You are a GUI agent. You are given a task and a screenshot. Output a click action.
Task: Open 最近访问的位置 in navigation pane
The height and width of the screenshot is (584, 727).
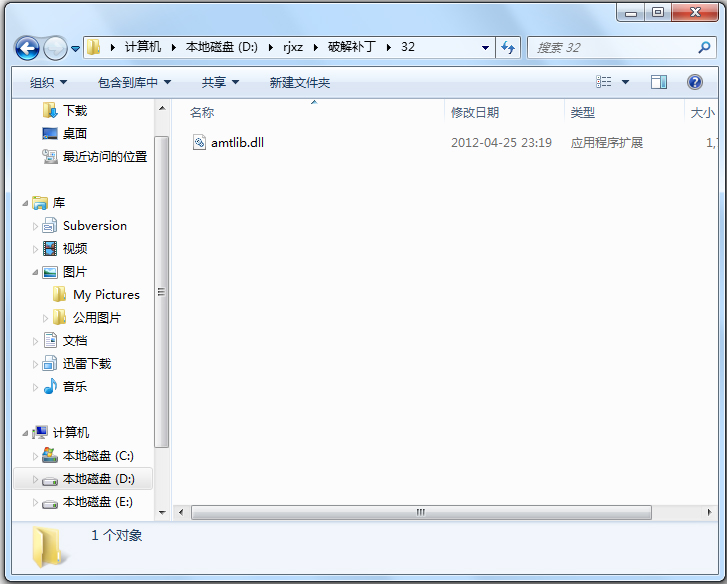click(105, 157)
